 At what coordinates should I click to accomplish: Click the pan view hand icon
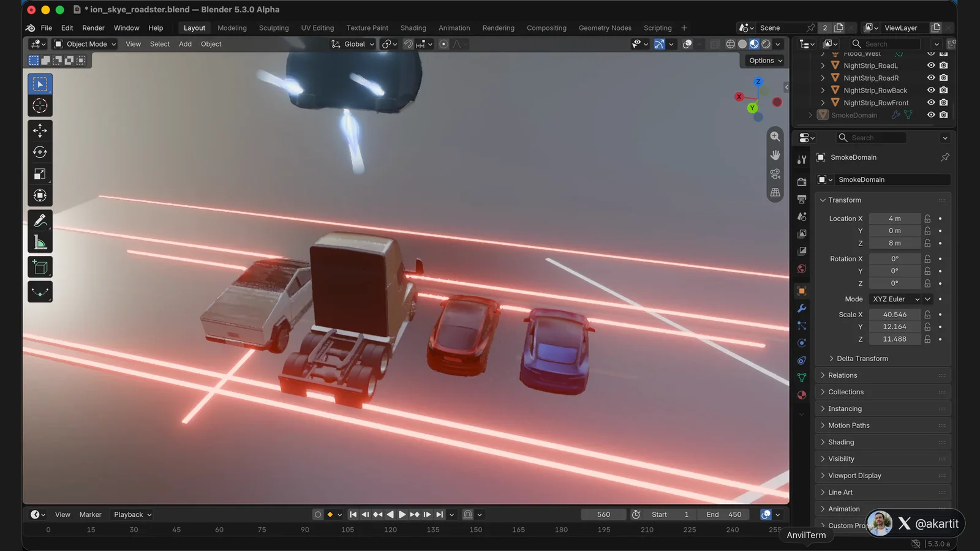tap(775, 155)
